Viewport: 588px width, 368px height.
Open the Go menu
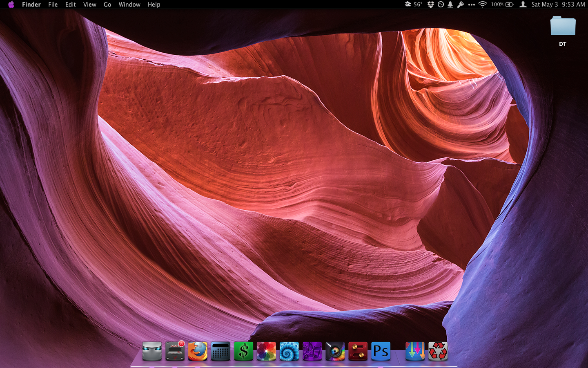pos(107,4)
